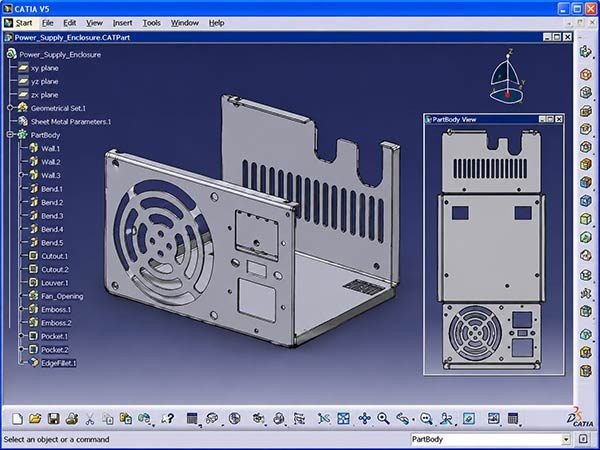Open the View menu
This screenshot has width=600, height=450.
click(94, 23)
